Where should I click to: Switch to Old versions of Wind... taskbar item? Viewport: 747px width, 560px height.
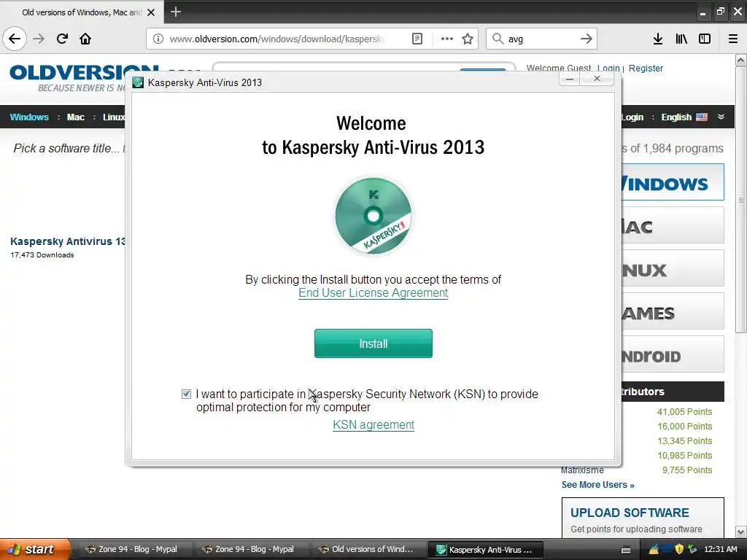[368, 549]
